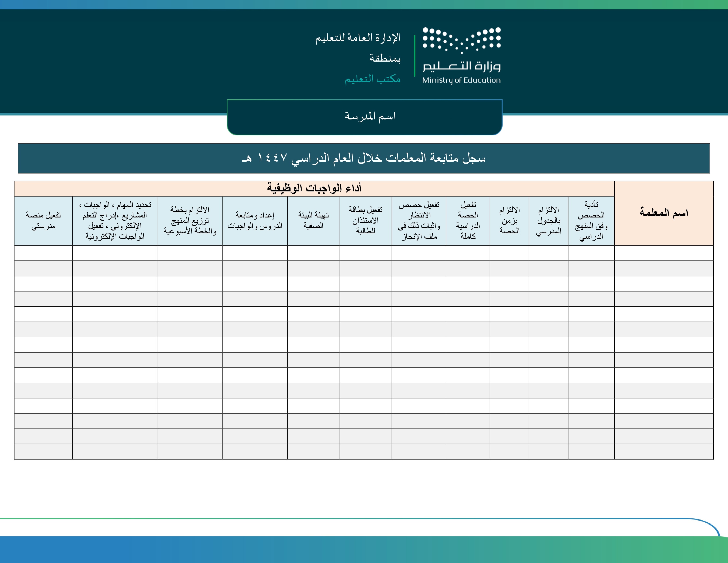
Task: Click the 'اسم المعلمة' column header
Action: [663, 213]
